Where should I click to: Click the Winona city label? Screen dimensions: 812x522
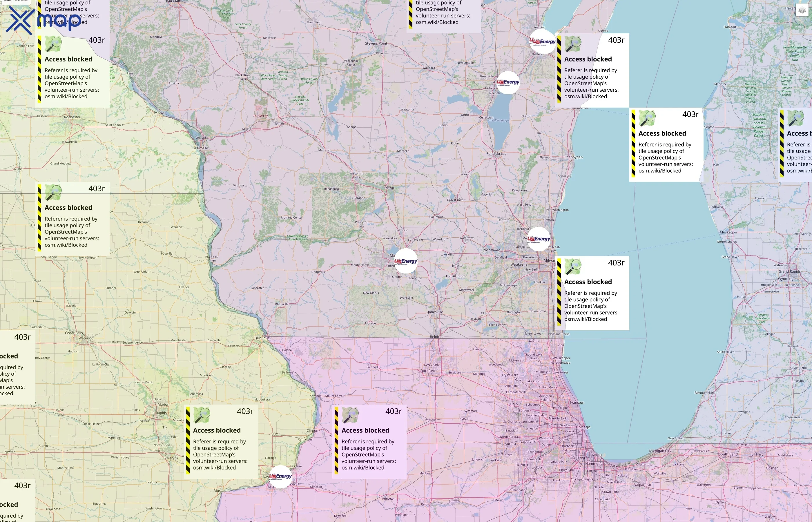coord(159,113)
